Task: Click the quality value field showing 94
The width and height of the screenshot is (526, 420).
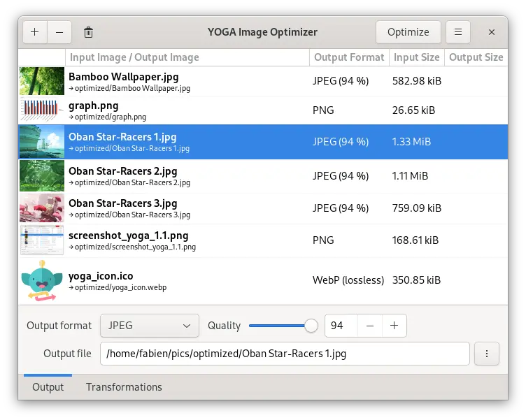Action: (341, 326)
